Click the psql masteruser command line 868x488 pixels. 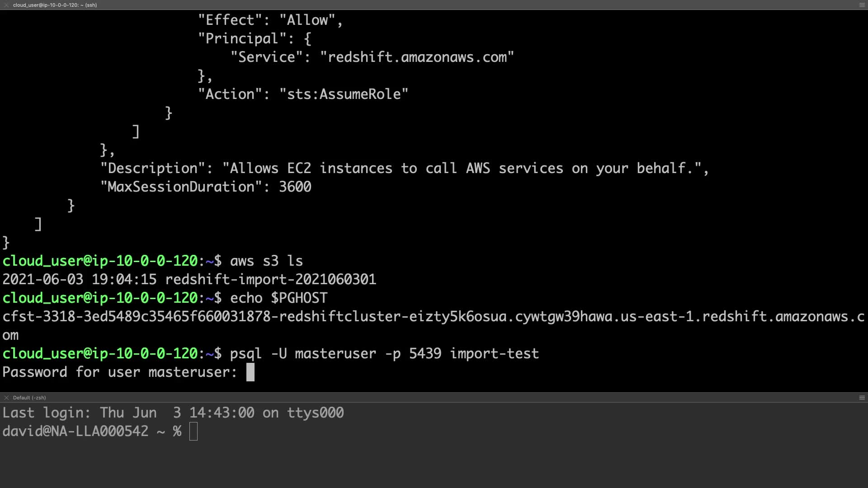(384, 353)
